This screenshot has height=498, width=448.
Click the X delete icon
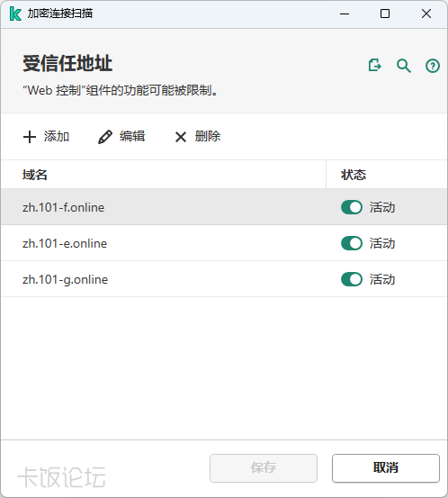[181, 137]
